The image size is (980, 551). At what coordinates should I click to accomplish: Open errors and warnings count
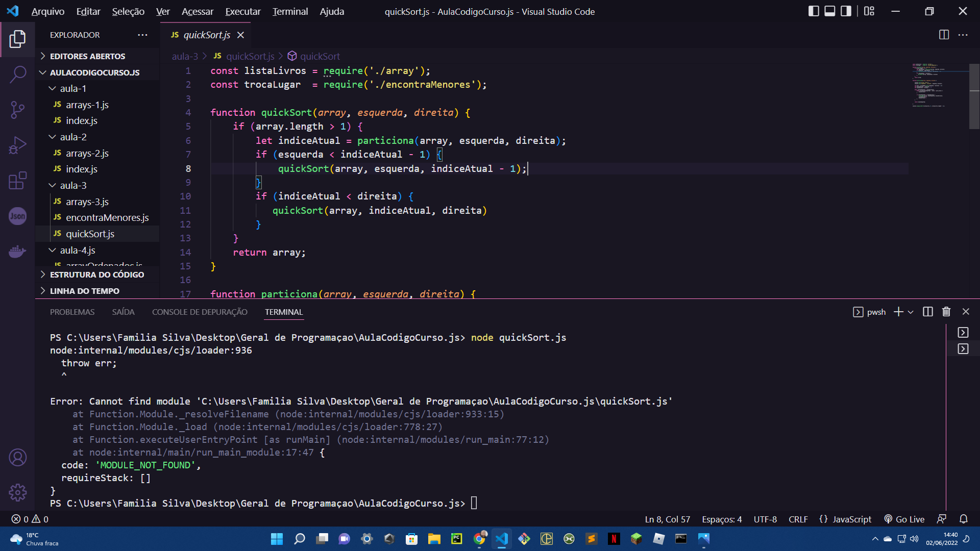[30, 519]
